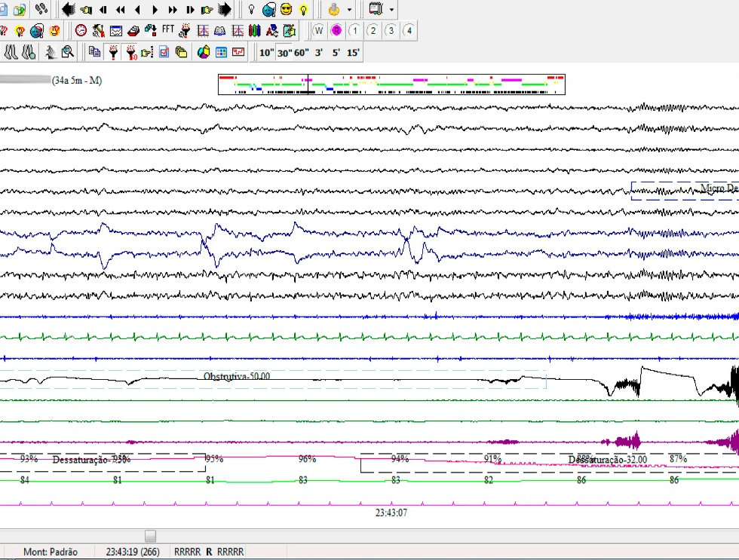
Task: Open the notes writing pad icon
Action: click(290, 31)
